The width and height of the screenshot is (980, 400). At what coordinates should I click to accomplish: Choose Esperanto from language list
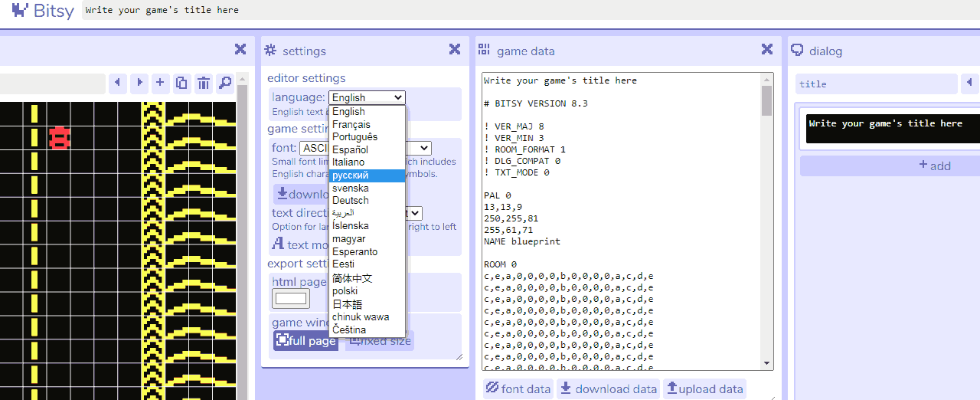tap(367, 251)
